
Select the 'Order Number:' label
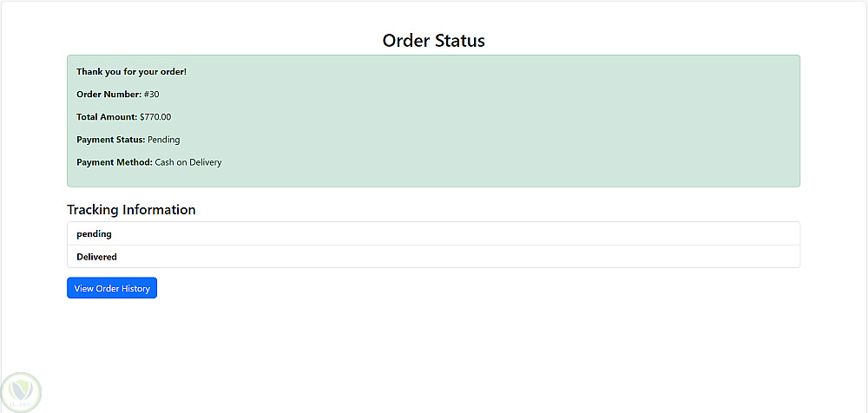pos(108,94)
